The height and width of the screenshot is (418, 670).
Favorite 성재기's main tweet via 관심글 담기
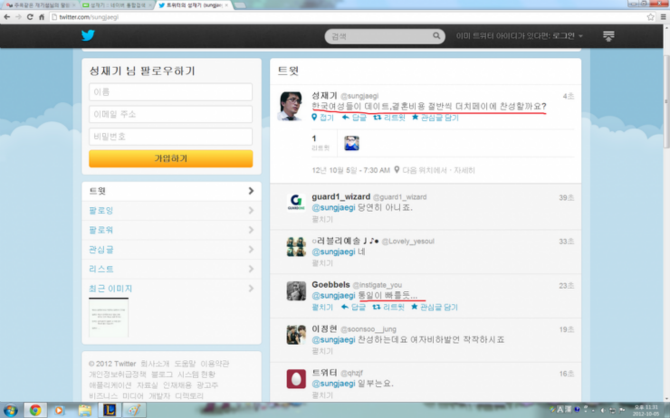pos(435,118)
